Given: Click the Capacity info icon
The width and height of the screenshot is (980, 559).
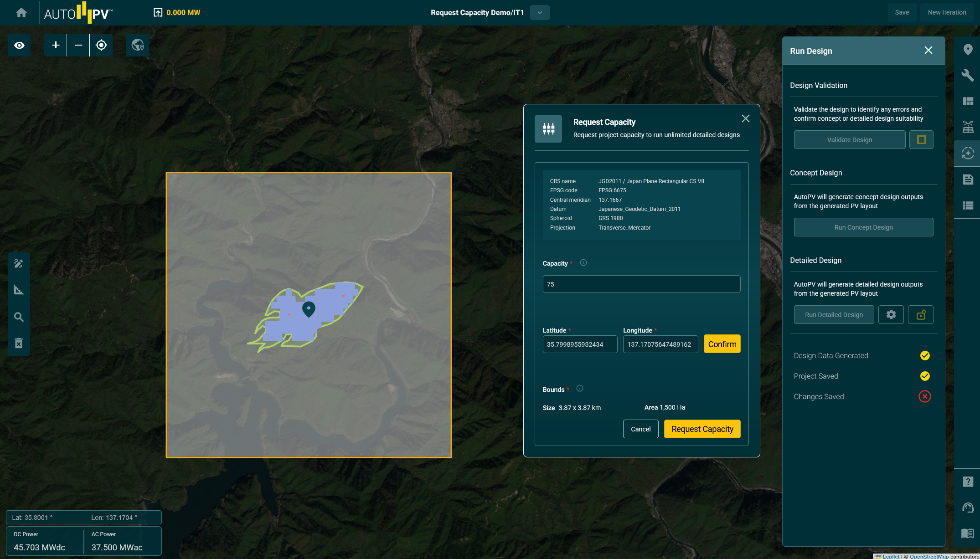Looking at the screenshot, I should pyautogui.click(x=583, y=263).
